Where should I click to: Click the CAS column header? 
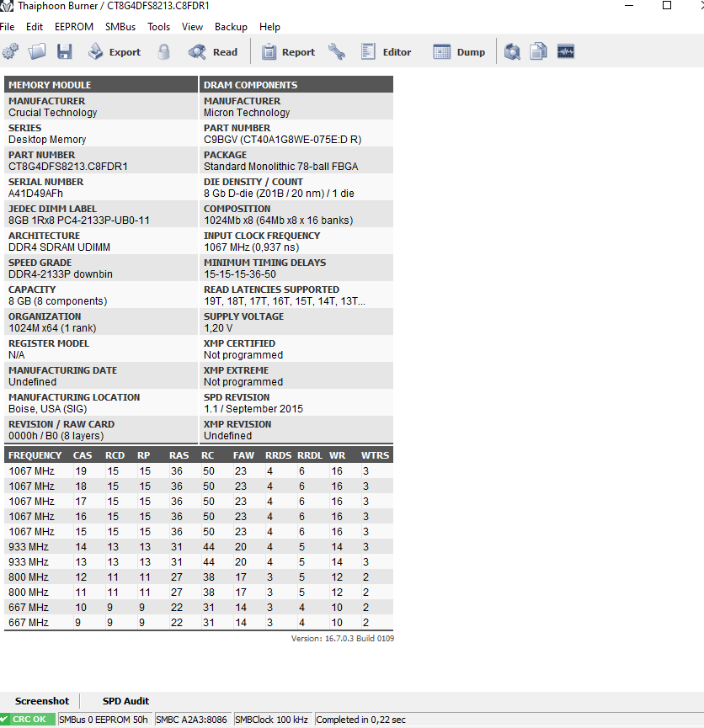83,455
